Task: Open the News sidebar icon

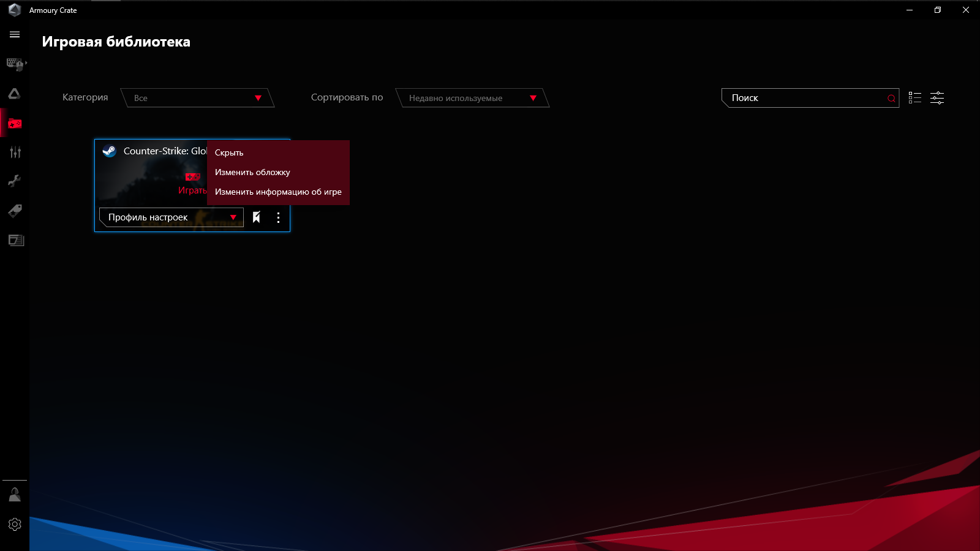Action: tap(16, 240)
